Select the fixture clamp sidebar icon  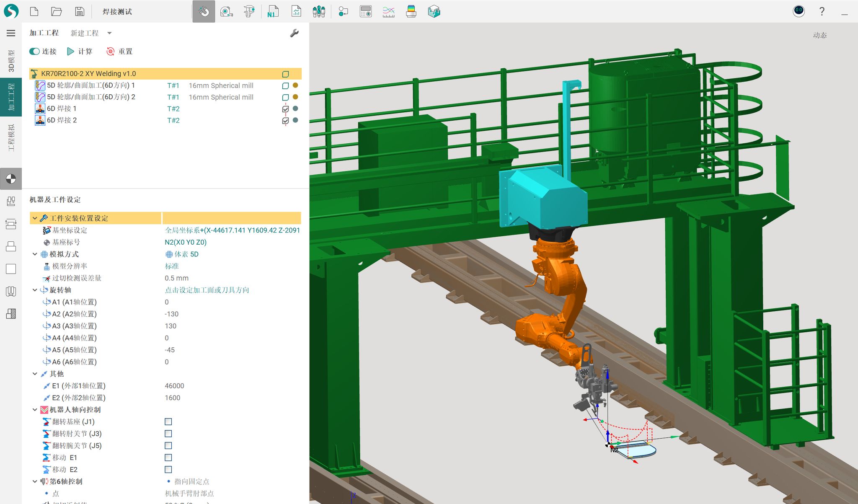click(x=11, y=224)
